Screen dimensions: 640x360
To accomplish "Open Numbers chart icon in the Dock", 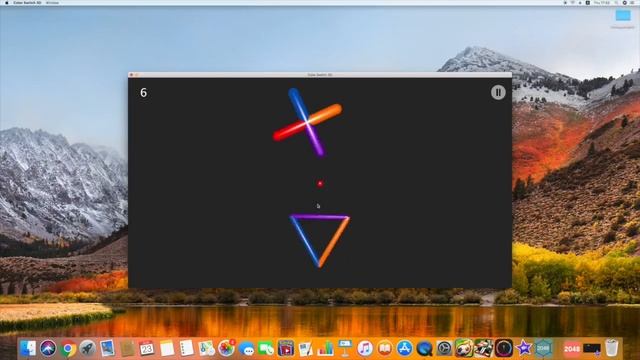I will click(x=325, y=349).
